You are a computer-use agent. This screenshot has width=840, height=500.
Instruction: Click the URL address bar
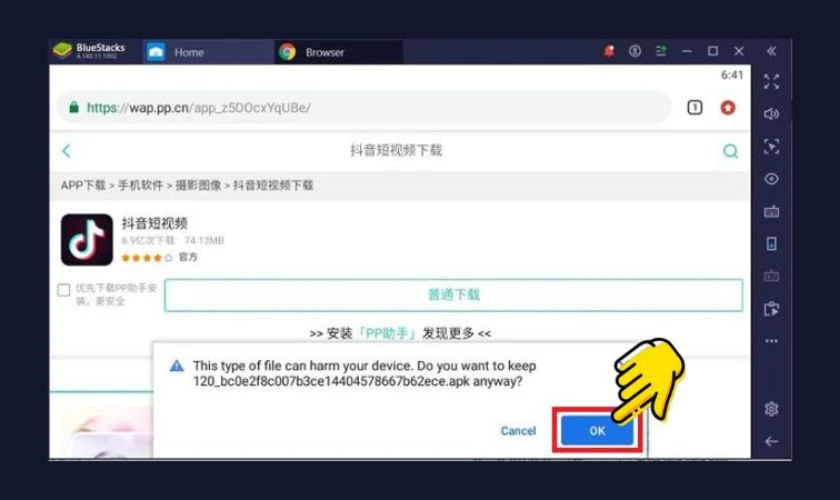364,108
